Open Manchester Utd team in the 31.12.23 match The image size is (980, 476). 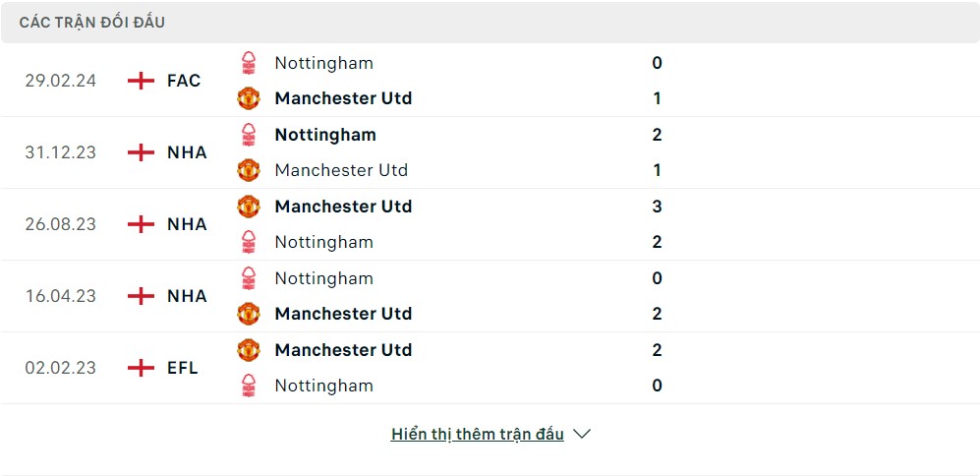point(341,170)
